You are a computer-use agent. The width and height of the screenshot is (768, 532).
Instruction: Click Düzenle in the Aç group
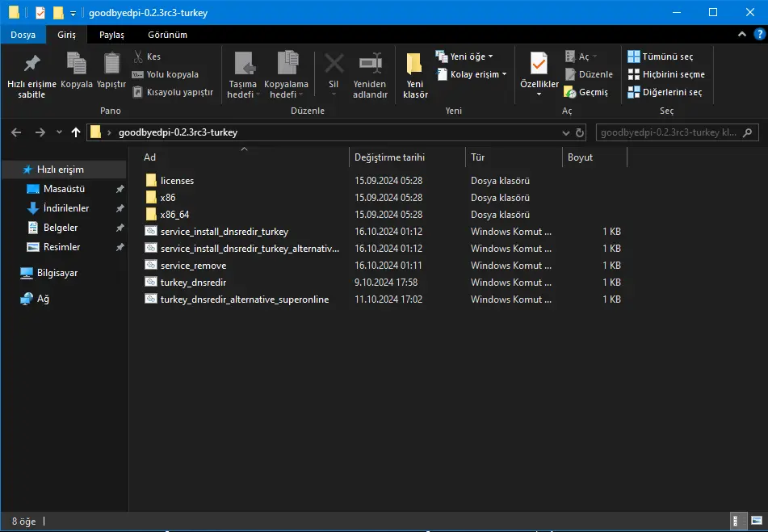(x=589, y=74)
